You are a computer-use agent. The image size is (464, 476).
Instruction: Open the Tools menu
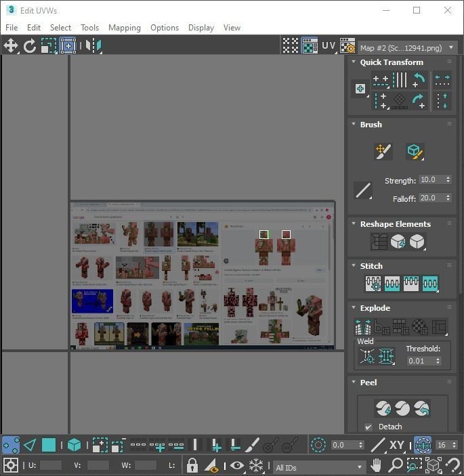pyautogui.click(x=89, y=28)
